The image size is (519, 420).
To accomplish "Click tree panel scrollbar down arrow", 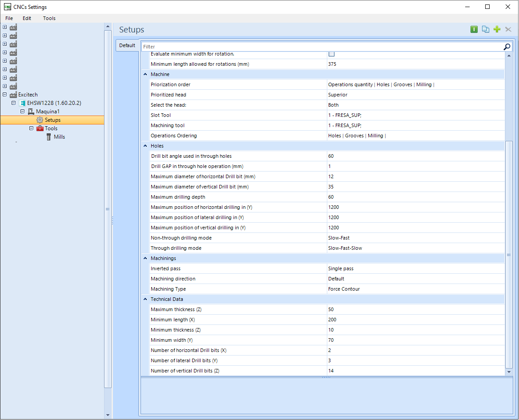I will [x=108, y=415].
